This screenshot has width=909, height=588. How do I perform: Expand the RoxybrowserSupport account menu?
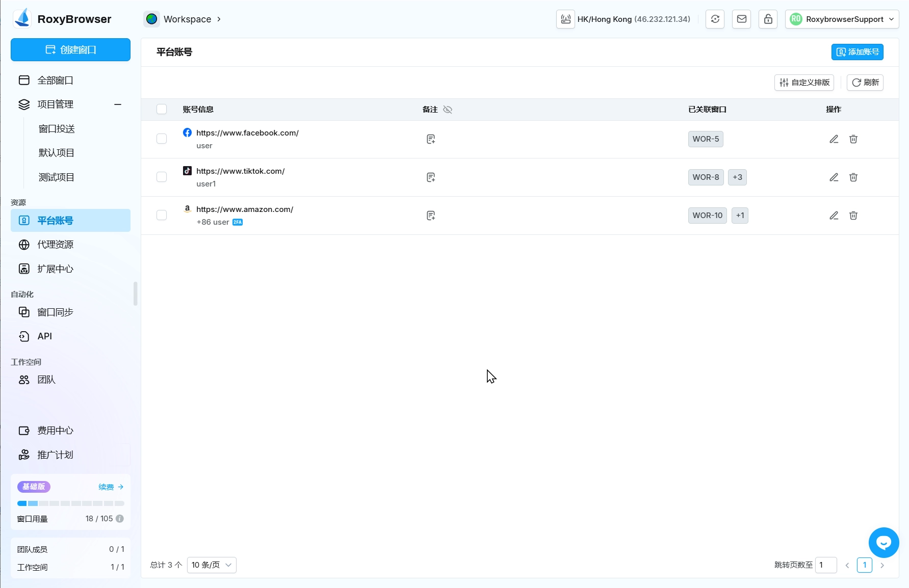click(842, 19)
